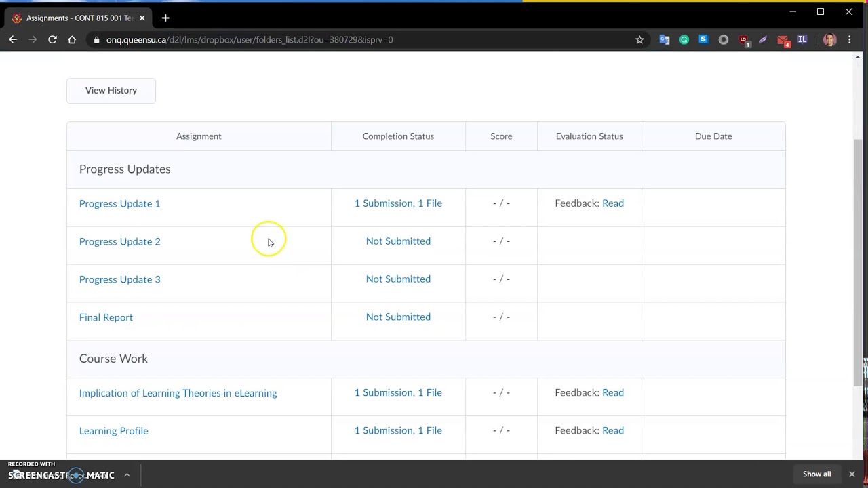Image resolution: width=868 pixels, height=488 pixels.
Task: Reload the current page
Action: pyautogui.click(x=52, y=40)
